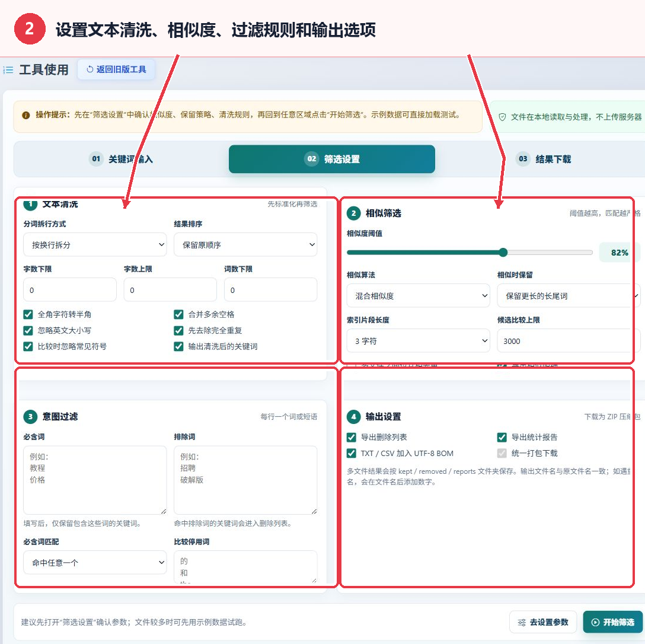Image resolution: width=645 pixels, height=644 pixels.
Task: Toggle TXT / CSV 加入 UTF-8 BOM checkbox
Action: click(352, 454)
